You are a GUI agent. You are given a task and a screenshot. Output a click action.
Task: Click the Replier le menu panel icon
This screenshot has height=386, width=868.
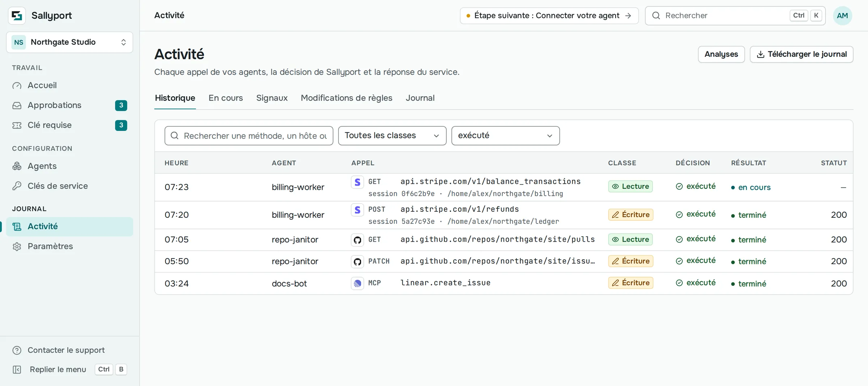17,369
